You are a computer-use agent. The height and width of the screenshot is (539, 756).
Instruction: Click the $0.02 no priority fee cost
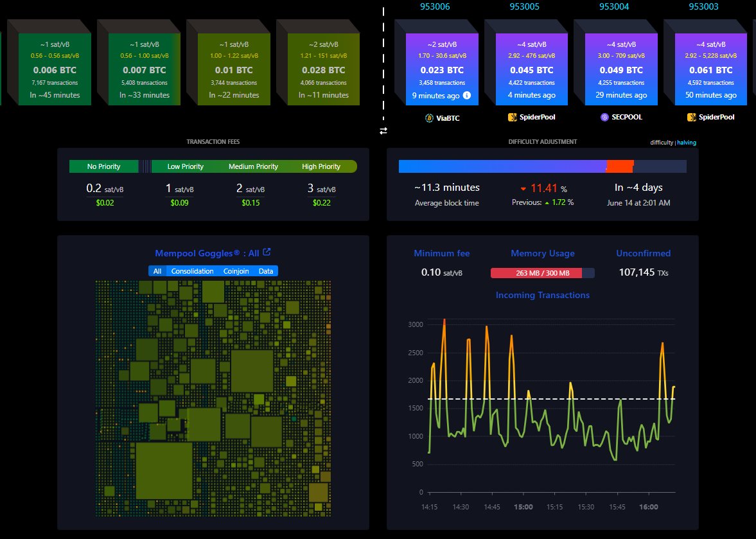click(105, 203)
